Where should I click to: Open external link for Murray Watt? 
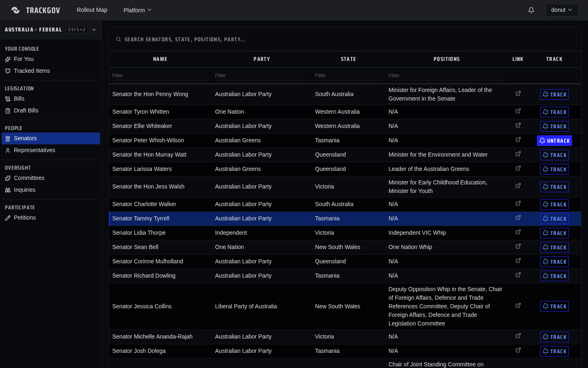pyautogui.click(x=518, y=154)
